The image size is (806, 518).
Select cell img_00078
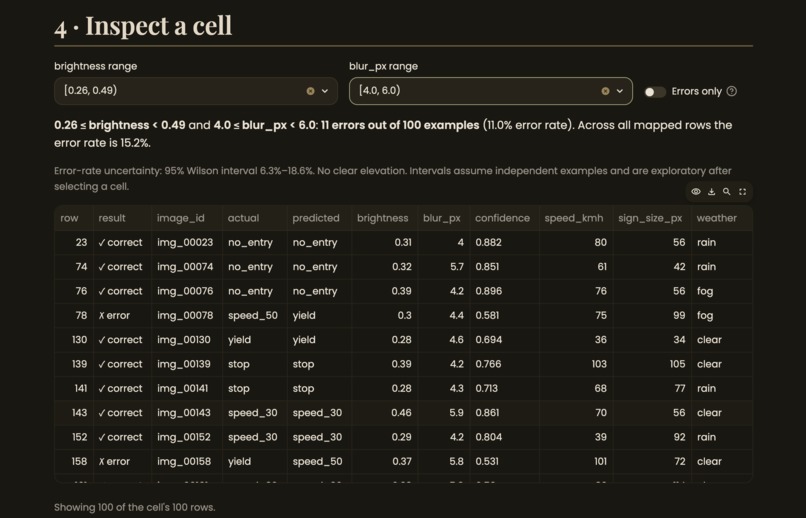coord(185,316)
